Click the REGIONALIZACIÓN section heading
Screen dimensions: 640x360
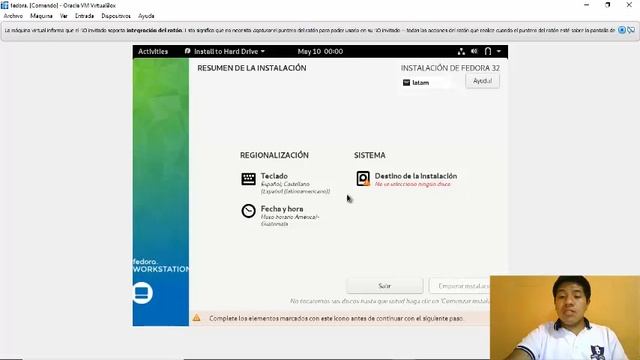[x=274, y=155]
